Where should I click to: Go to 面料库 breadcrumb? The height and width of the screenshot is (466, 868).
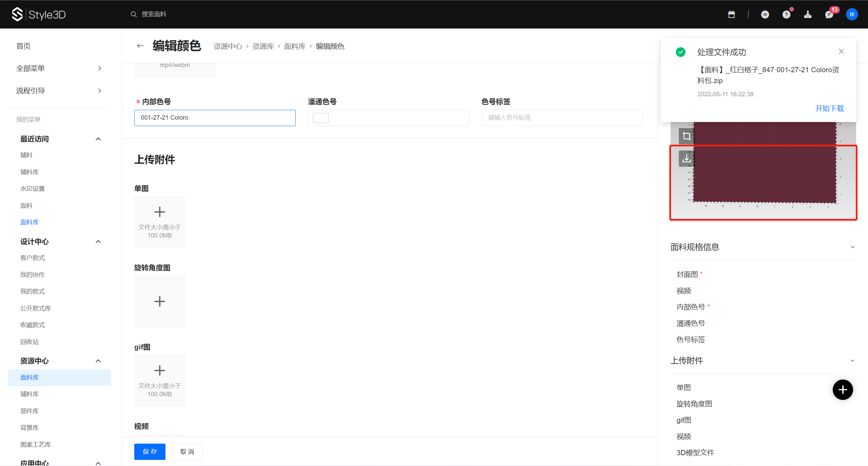295,46
